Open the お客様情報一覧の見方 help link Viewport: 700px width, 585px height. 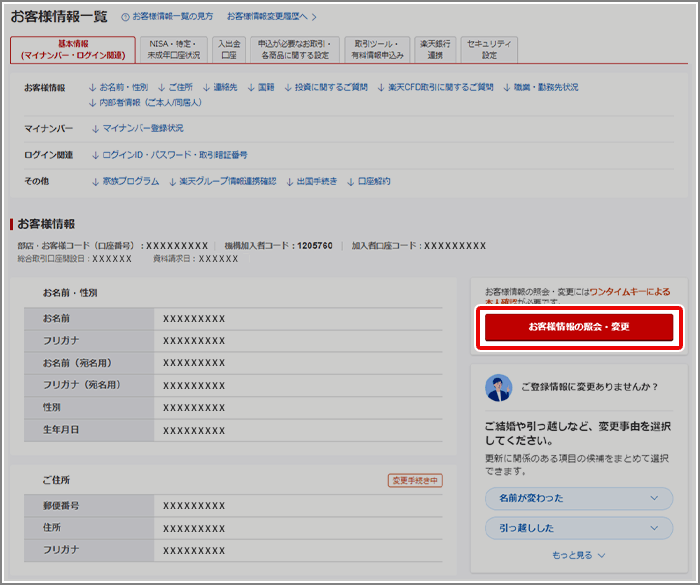(x=173, y=17)
